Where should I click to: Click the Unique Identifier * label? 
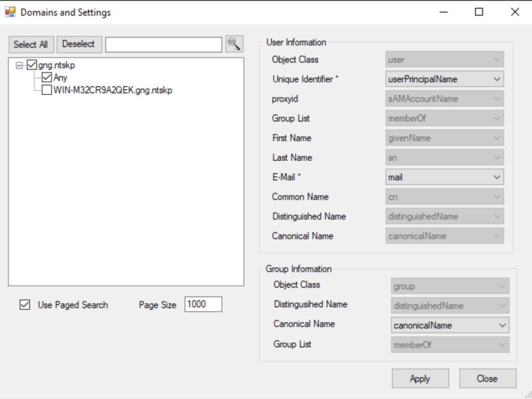305,79
